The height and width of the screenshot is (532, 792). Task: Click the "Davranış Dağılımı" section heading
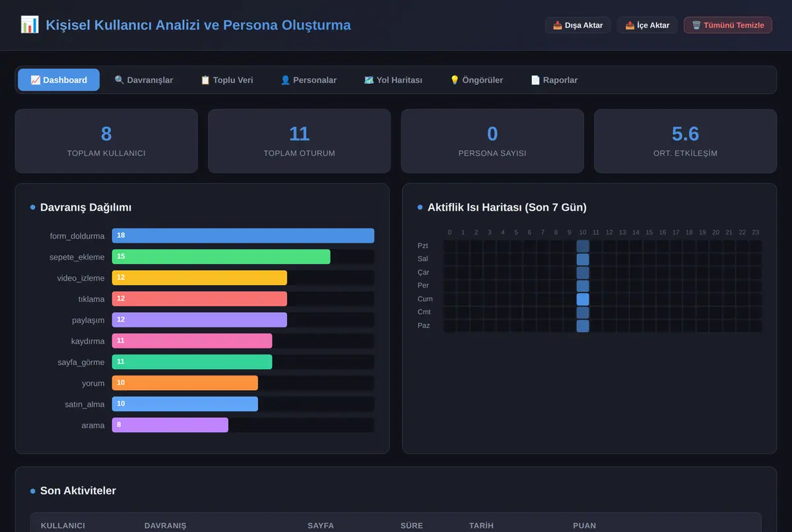pyautogui.click(x=86, y=207)
